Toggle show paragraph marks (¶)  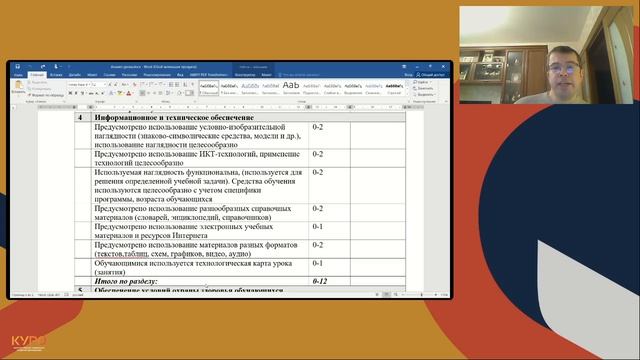click(x=193, y=84)
